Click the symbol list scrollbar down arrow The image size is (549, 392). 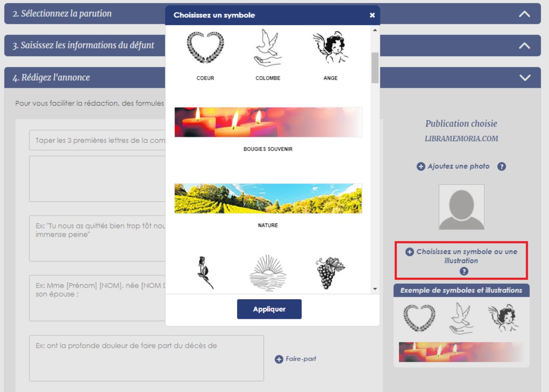(x=375, y=289)
